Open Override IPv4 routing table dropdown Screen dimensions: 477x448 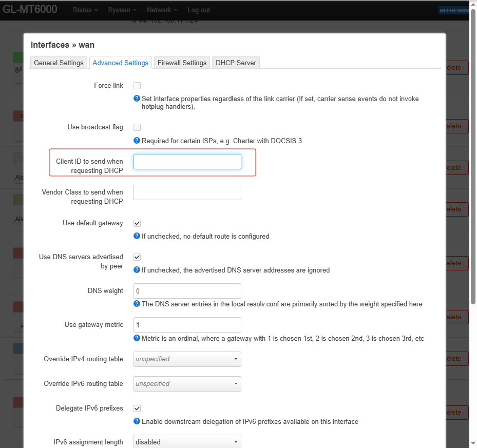click(187, 359)
